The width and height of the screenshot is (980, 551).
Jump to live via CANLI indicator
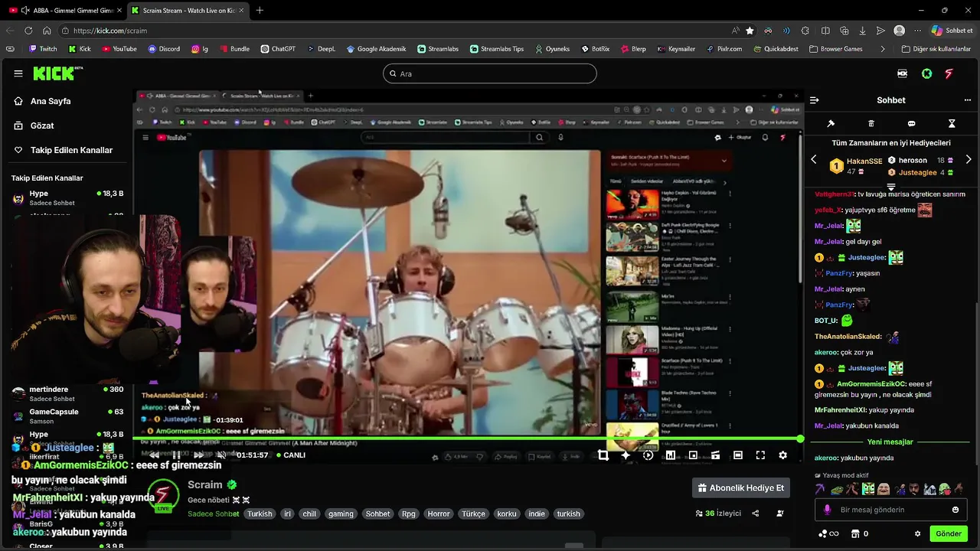tap(290, 455)
